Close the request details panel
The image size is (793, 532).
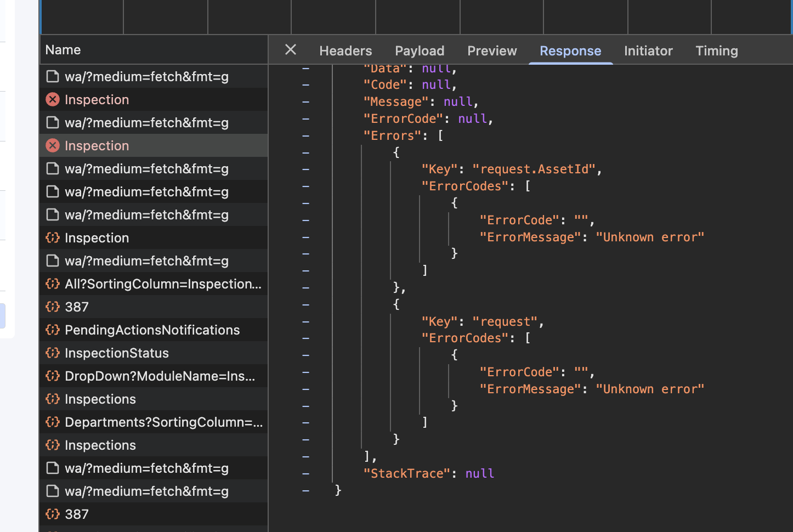[x=291, y=50]
